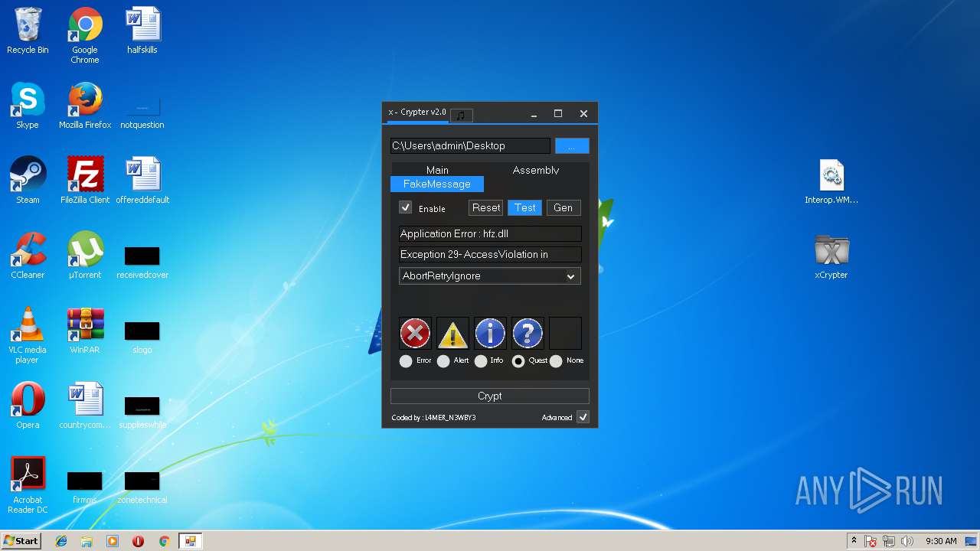The height and width of the screenshot is (551, 980).
Task: Open Windows Explorer in taskbar
Action: tap(87, 541)
